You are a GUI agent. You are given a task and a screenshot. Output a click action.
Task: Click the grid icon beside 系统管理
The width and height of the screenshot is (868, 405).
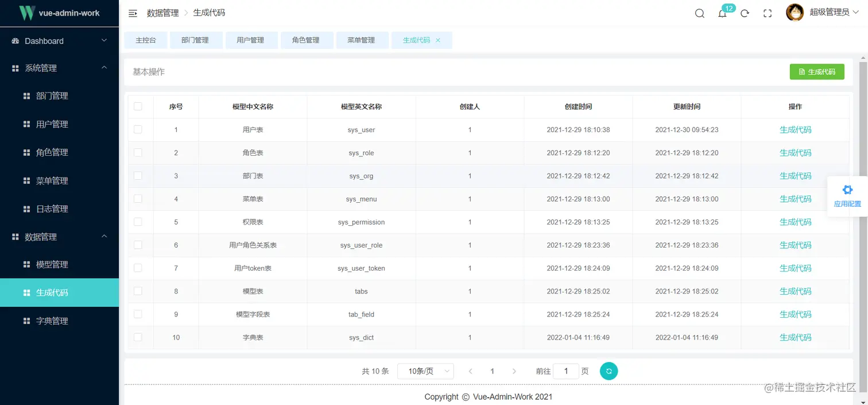point(15,68)
